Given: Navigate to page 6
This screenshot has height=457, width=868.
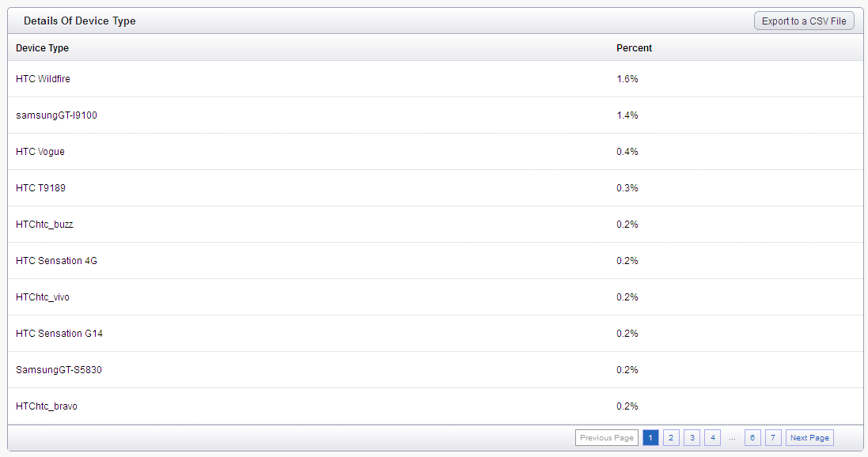Looking at the screenshot, I should point(752,438).
